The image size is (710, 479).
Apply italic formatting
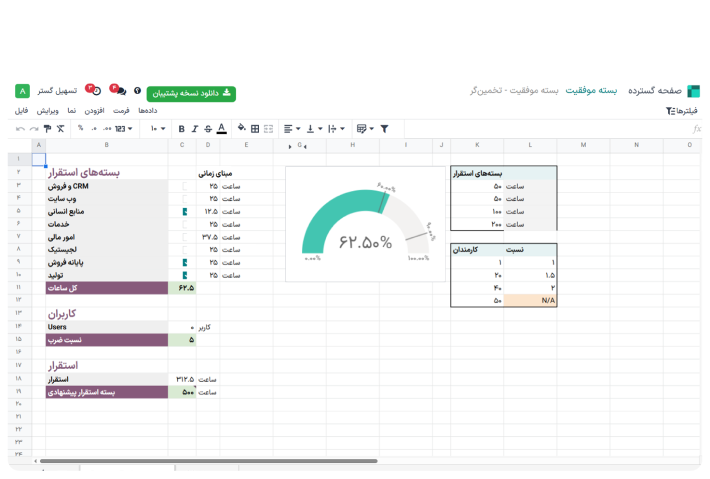click(195, 129)
